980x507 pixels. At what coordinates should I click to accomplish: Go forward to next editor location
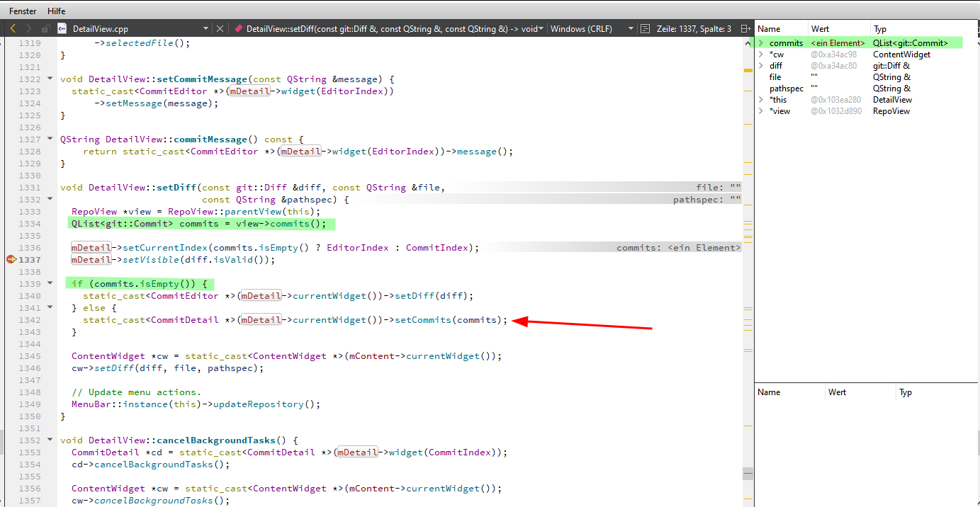(28, 28)
